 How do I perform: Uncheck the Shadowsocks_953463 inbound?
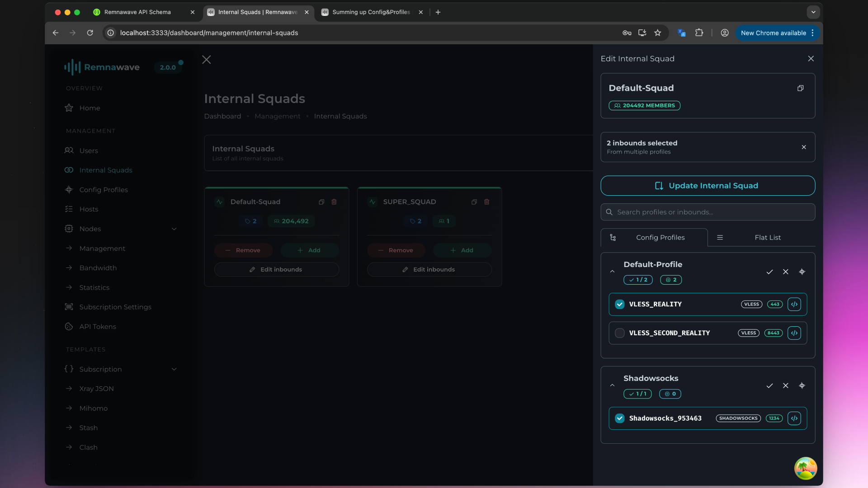click(619, 418)
